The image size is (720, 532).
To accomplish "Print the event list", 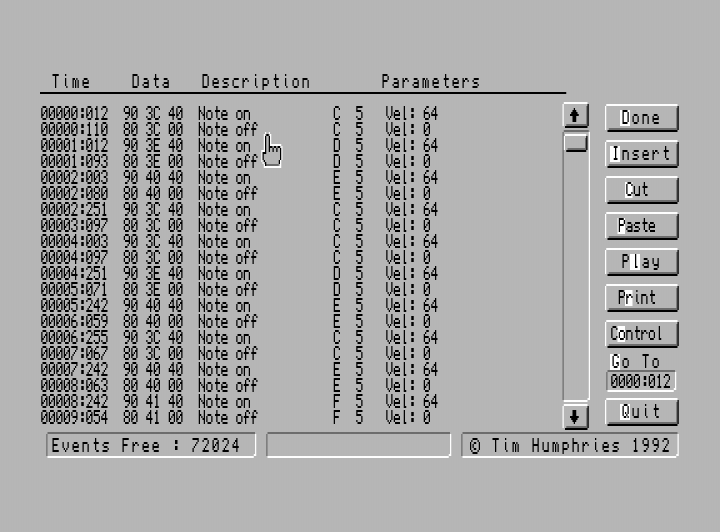I will pos(641,297).
